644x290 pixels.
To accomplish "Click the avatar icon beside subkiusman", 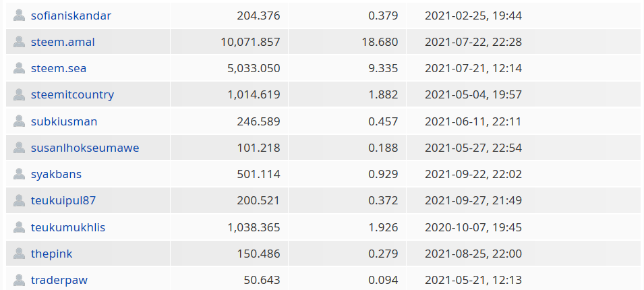I will pos(19,121).
